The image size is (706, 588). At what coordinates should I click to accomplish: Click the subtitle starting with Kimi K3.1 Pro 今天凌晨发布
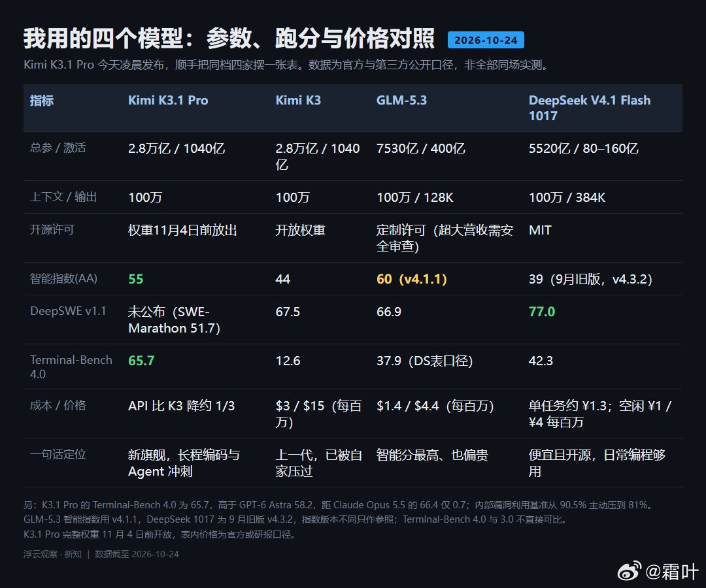[x=287, y=65]
